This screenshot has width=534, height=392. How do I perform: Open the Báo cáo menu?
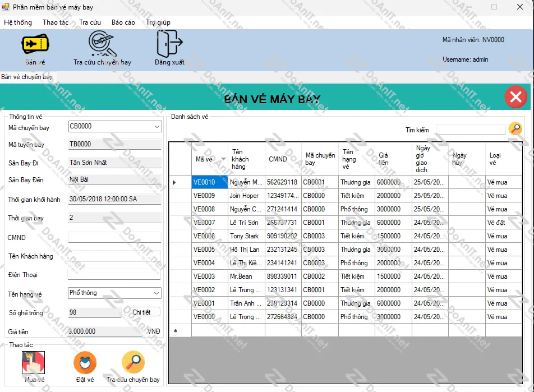click(x=123, y=22)
